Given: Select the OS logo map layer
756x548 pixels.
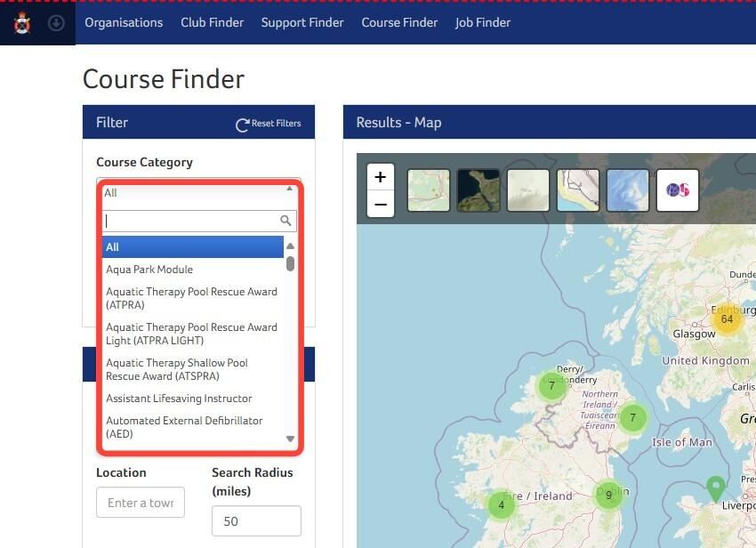Looking at the screenshot, I should point(678,190).
